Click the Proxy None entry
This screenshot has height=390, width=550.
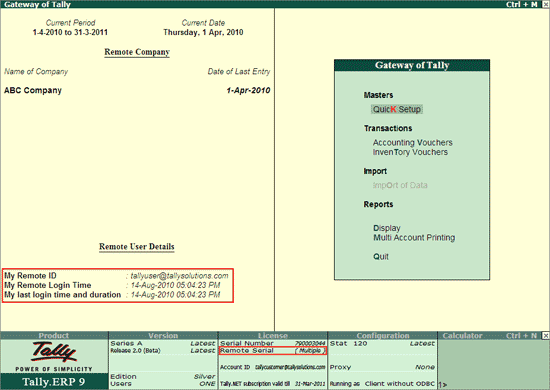coord(382,367)
